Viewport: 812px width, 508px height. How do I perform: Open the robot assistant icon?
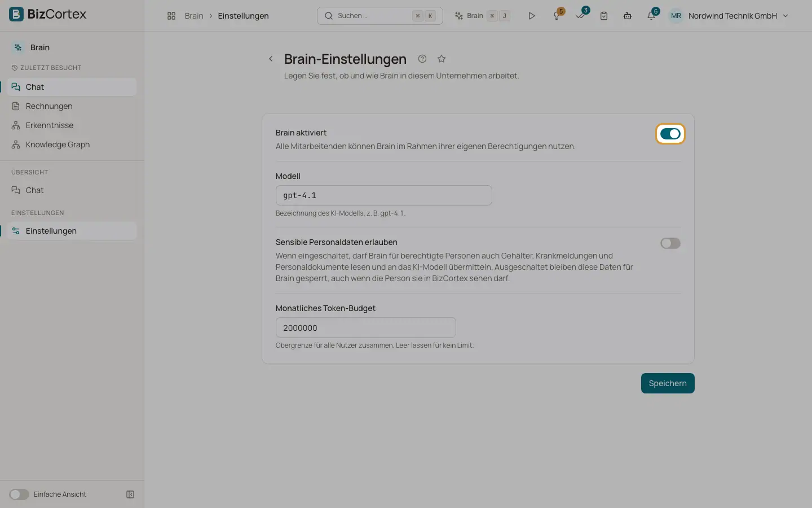pyautogui.click(x=628, y=16)
